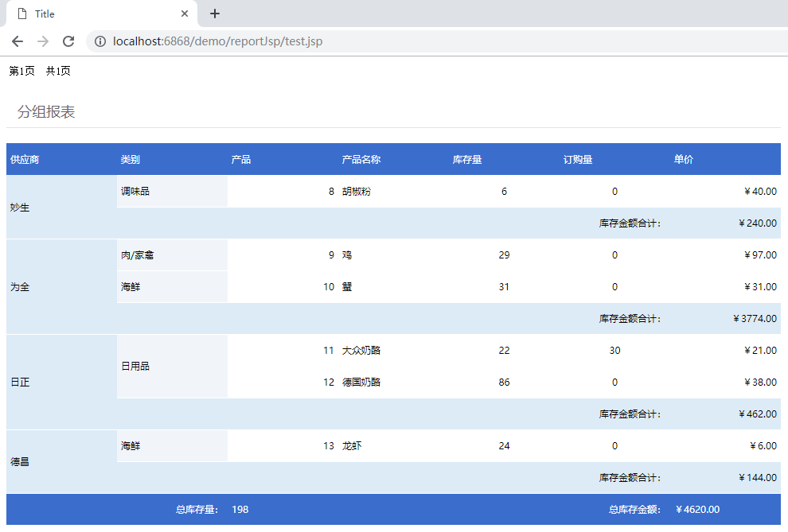Click product name 鸡
Viewport: 788px width, 532px height.
(347, 255)
